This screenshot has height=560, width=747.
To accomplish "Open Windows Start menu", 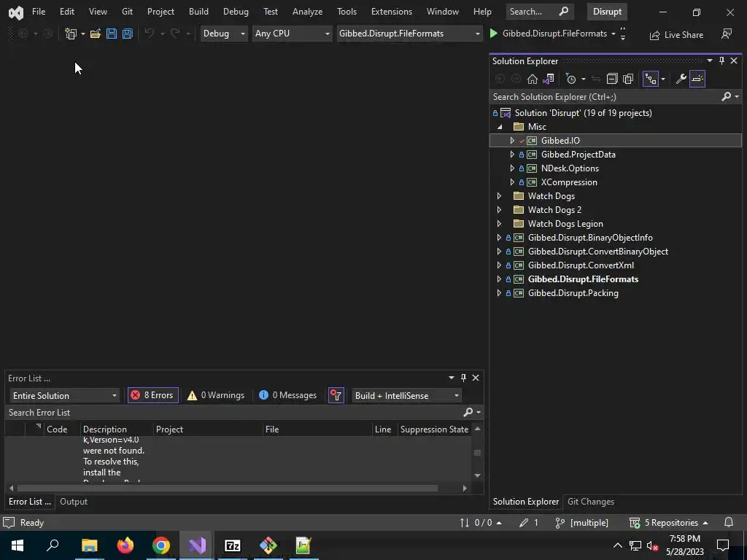I will [x=18, y=545].
